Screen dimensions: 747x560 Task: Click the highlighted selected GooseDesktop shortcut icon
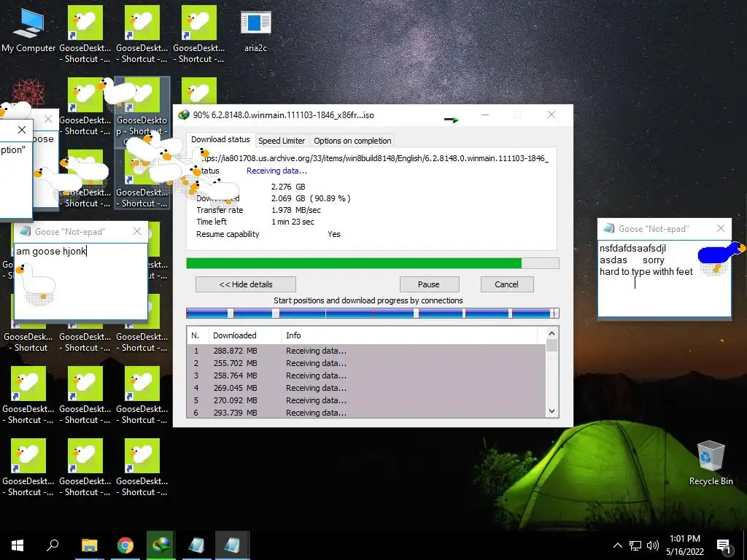click(142, 112)
